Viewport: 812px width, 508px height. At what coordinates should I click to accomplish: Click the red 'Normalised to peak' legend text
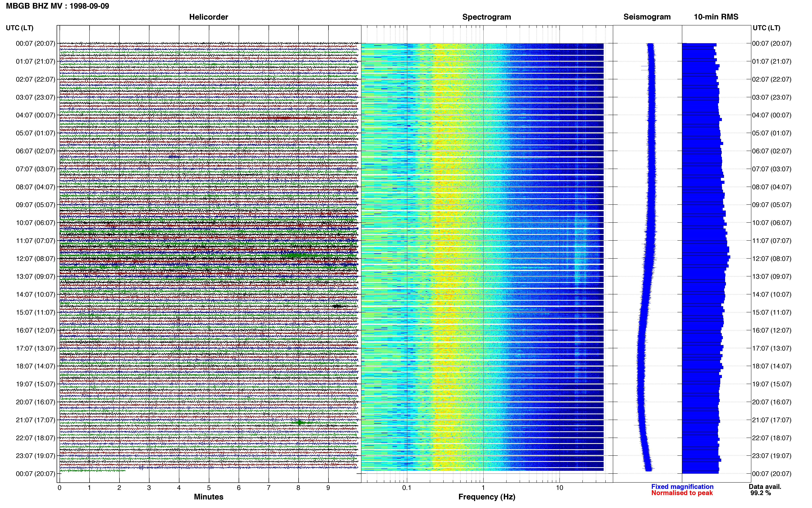click(682, 493)
